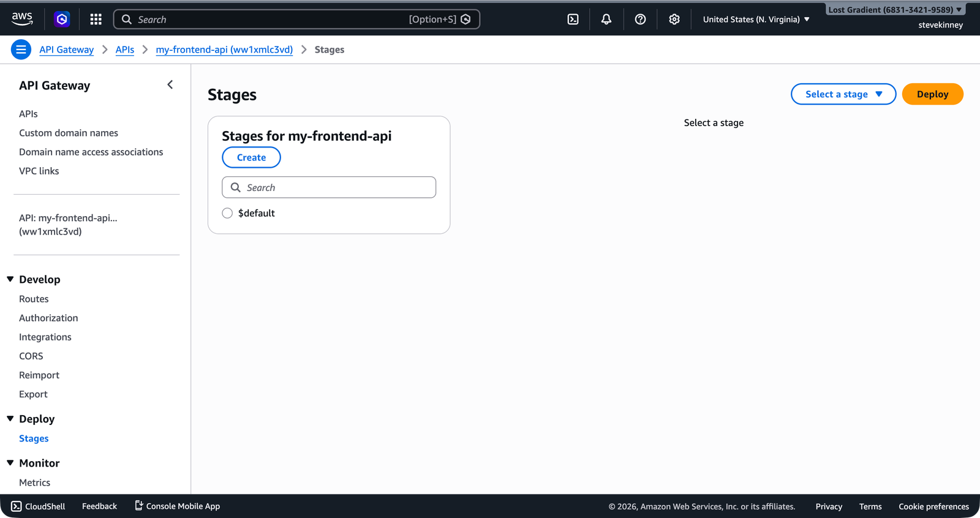Viewport: 980px width, 518px height.
Task: Open Stages under Deploy
Action: (34, 438)
